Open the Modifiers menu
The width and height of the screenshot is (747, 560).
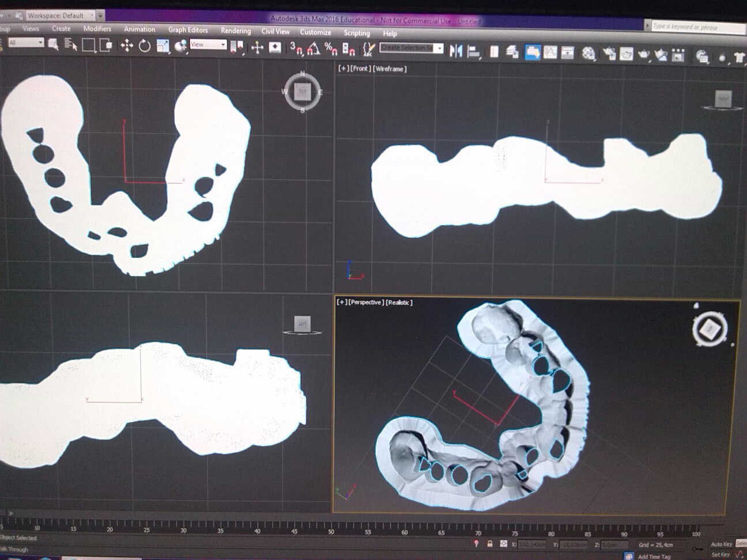pyautogui.click(x=97, y=29)
